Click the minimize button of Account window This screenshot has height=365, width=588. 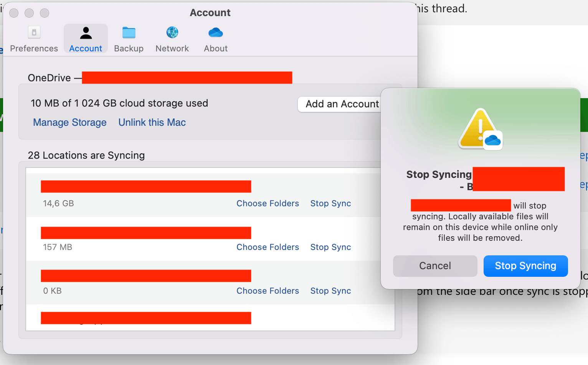(x=29, y=13)
